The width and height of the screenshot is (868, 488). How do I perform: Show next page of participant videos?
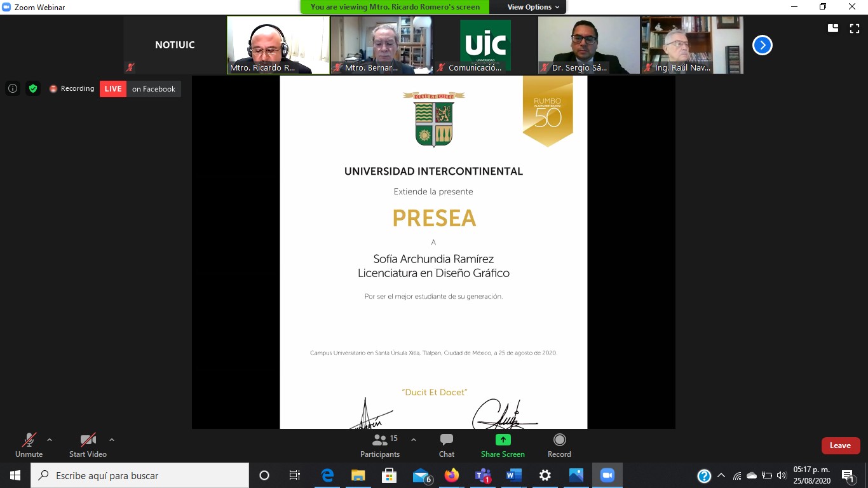pos(762,45)
